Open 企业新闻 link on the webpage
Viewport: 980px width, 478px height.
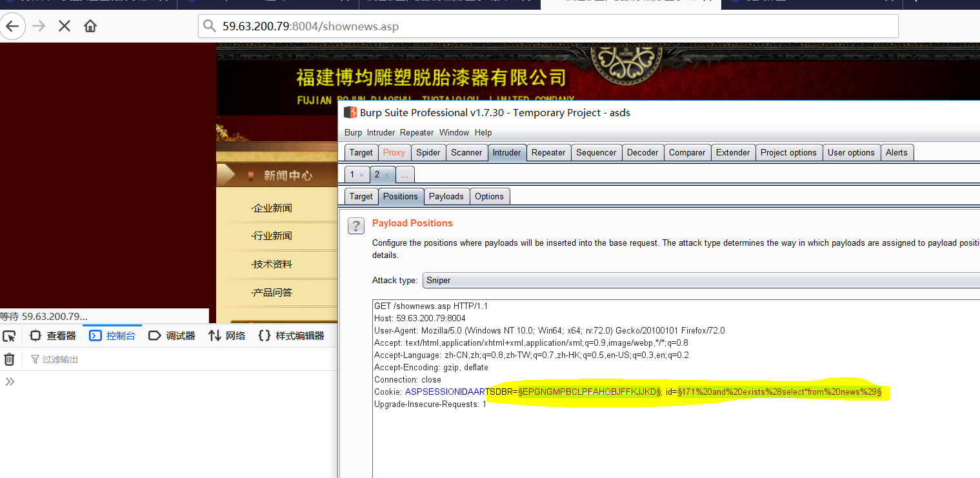272,208
